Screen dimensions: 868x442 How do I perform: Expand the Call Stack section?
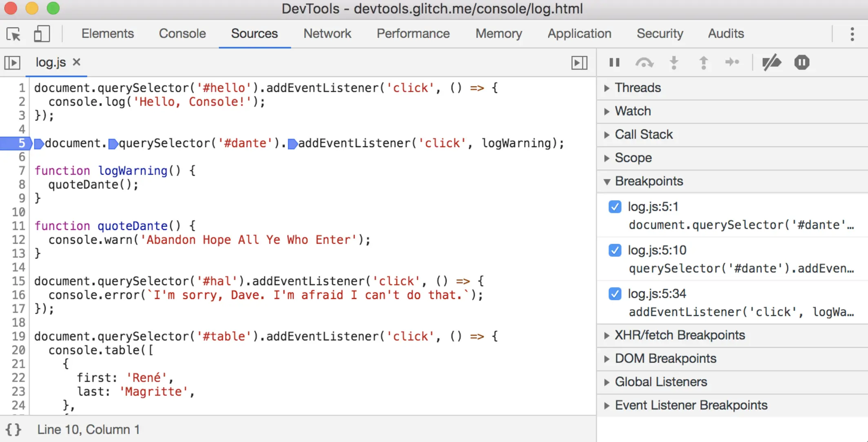point(643,135)
